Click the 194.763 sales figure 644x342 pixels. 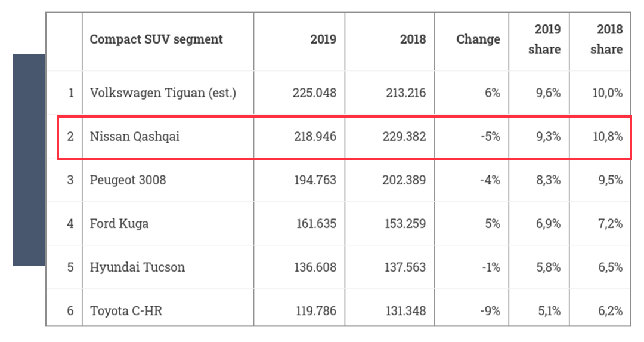coord(314,180)
